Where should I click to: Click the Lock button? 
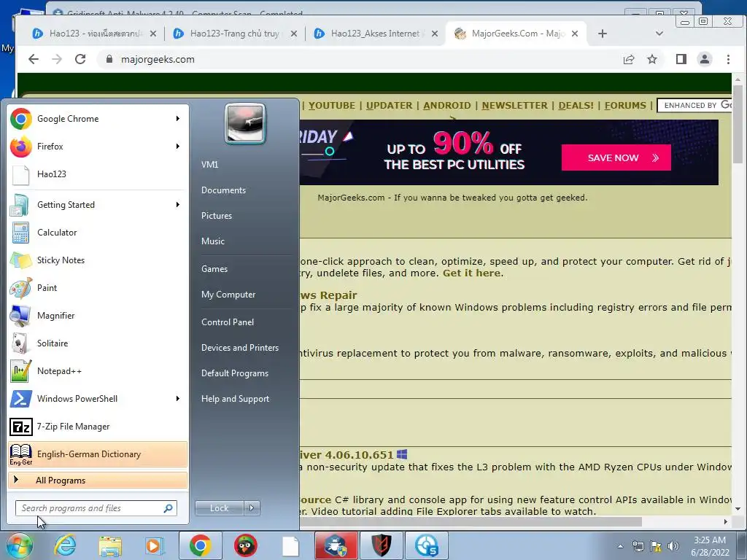tap(220, 508)
